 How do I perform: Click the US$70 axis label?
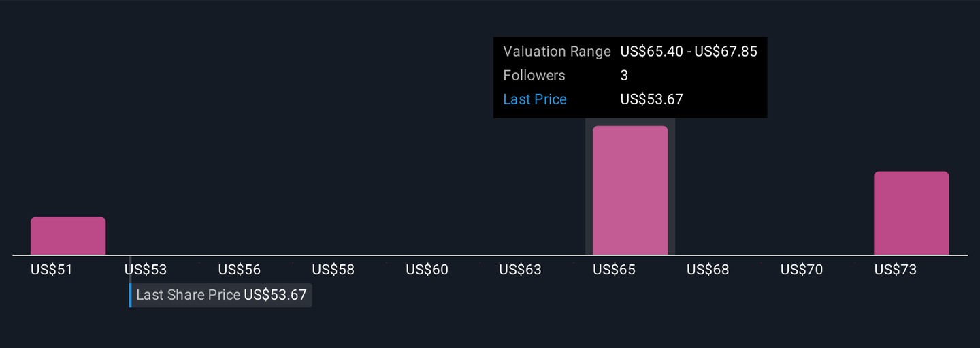click(x=802, y=270)
